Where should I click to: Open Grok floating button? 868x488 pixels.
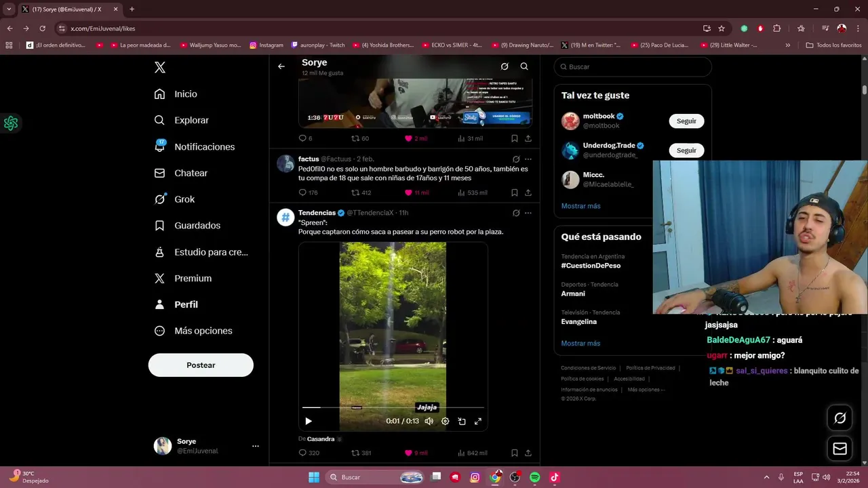pyautogui.click(x=840, y=418)
